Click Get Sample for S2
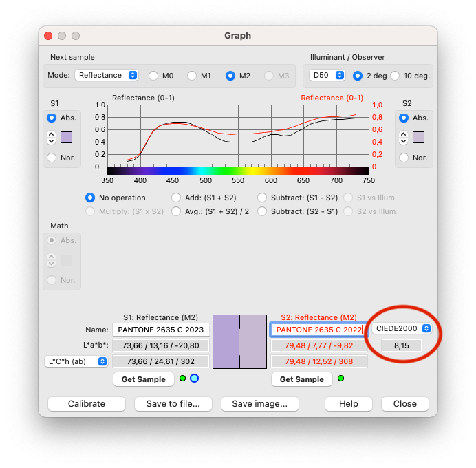 302,379
